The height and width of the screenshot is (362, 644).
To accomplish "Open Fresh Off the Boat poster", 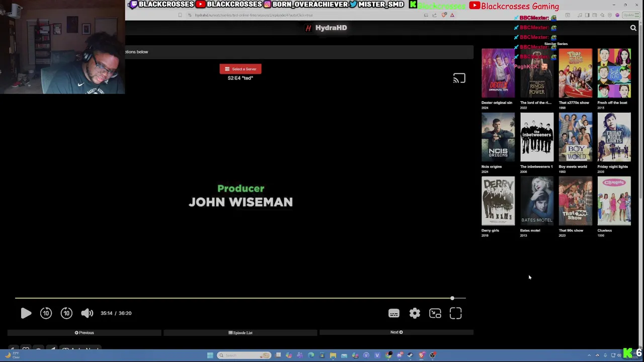I will click(x=614, y=73).
